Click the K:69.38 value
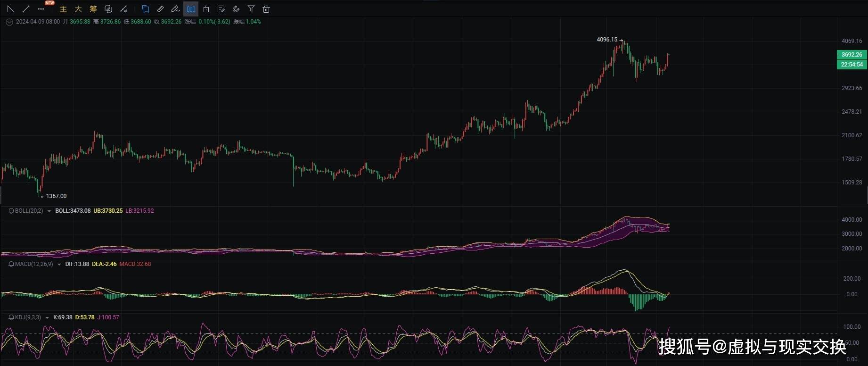Image resolution: width=868 pixels, height=366 pixels. click(x=63, y=317)
